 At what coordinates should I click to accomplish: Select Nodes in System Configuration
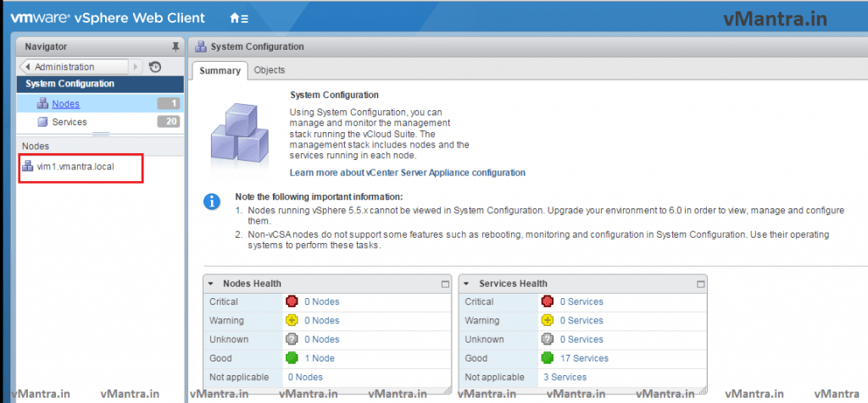pyautogui.click(x=66, y=104)
